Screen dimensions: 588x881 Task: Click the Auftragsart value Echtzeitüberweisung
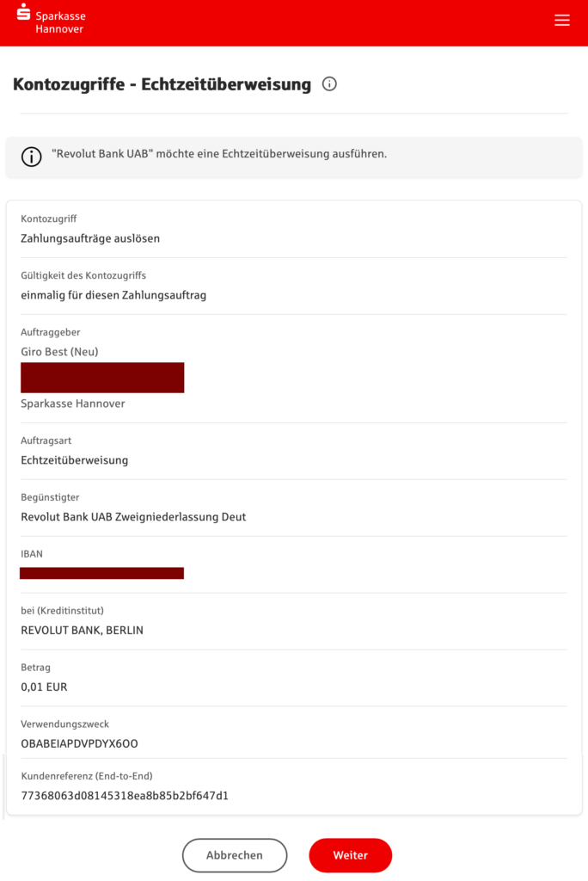75,460
